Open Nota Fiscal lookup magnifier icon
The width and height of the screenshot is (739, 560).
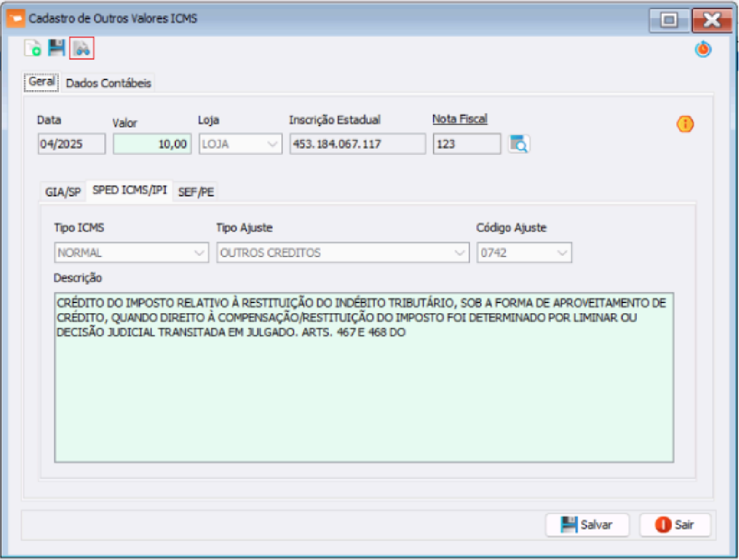(x=519, y=144)
